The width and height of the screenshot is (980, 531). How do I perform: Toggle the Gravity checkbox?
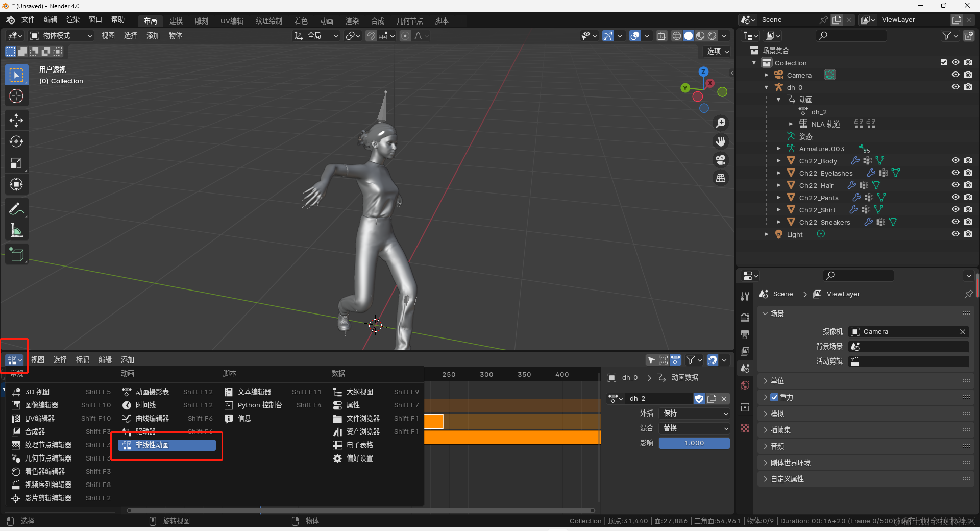tap(774, 397)
